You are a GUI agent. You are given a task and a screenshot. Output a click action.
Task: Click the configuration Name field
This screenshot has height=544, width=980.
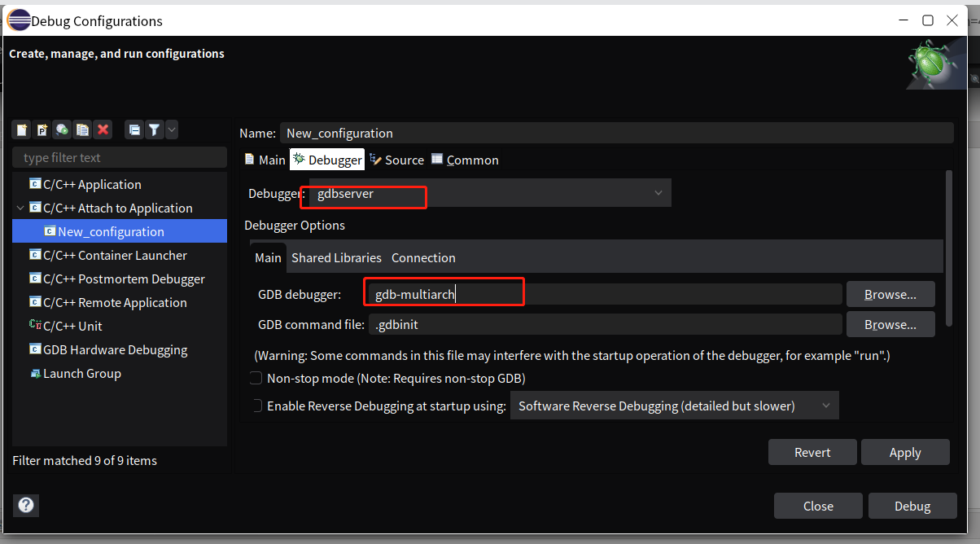point(616,133)
